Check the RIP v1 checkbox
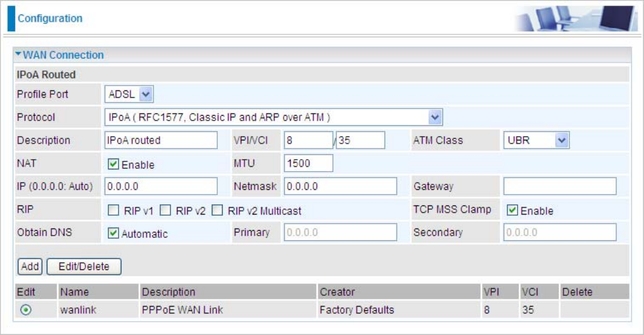Image resolution: width=644 pixels, height=335 pixels. coord(113,210)
